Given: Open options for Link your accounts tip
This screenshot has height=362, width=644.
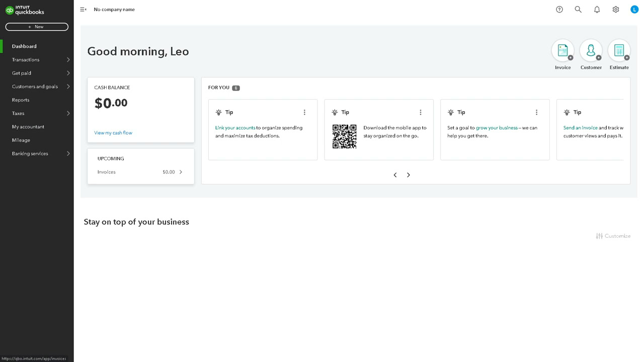Looking at the screenshot, I should [x=304, y=112].
